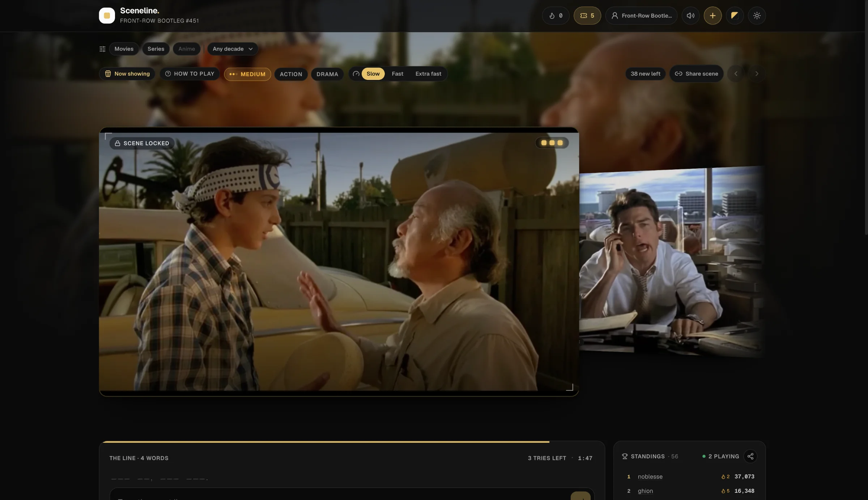This screenshot has width=868, height=500.
Task: Open the Now showing tab
Action: click(x=127, y=74)
